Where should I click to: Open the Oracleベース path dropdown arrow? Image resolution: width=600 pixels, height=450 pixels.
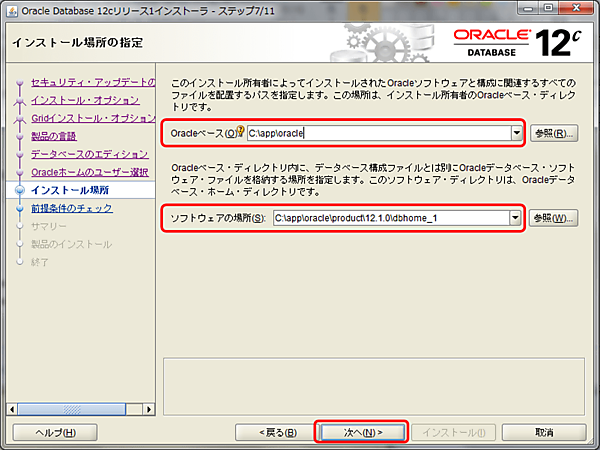pos(517,133)
